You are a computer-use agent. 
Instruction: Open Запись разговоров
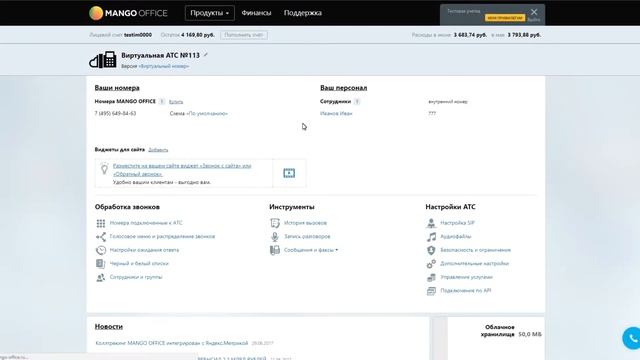point(307,236)
